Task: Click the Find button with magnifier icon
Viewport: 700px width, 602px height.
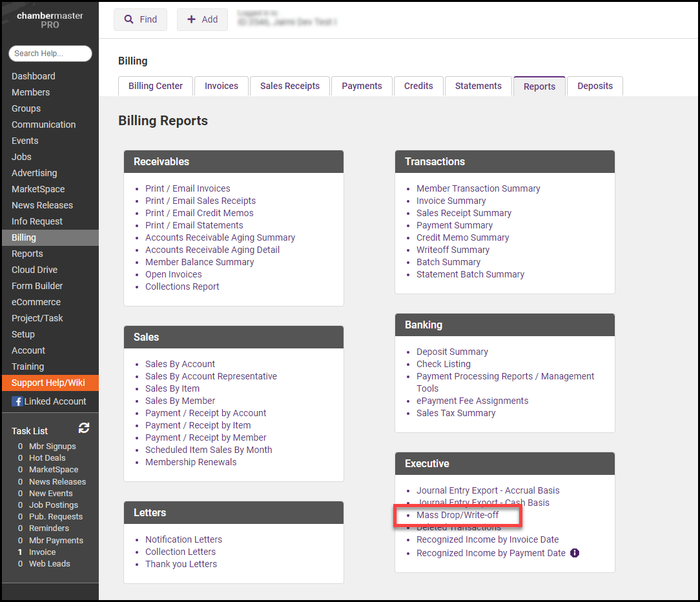Action: 140,19
